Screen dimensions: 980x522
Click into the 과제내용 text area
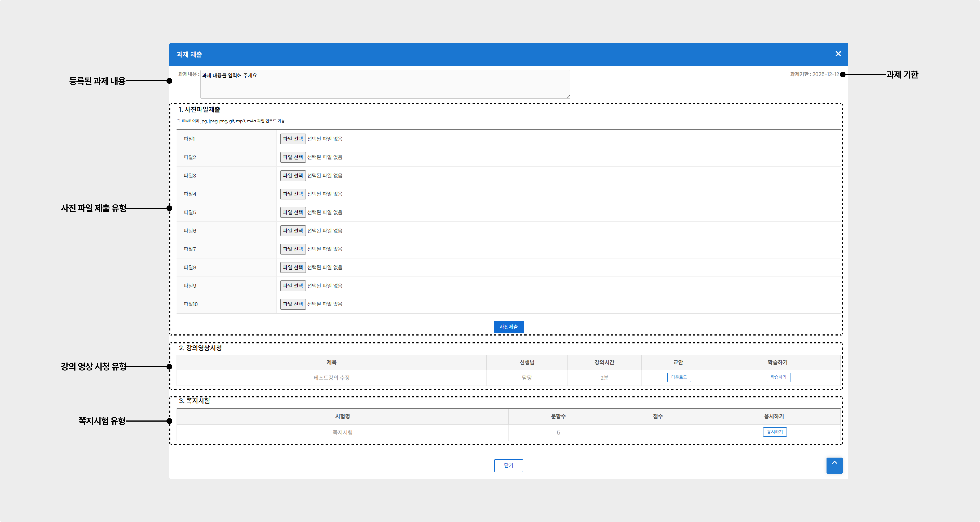pos(385,84)
